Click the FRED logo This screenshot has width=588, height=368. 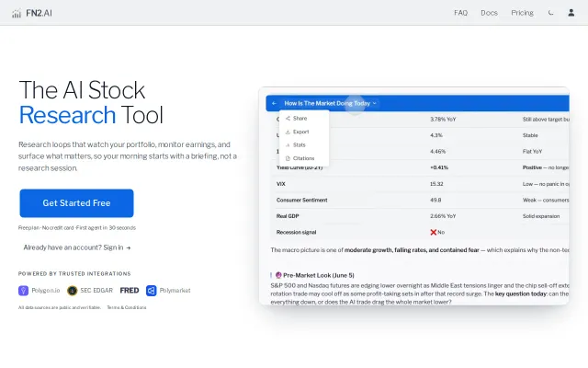pyautogui.click(x=130, y=291)
